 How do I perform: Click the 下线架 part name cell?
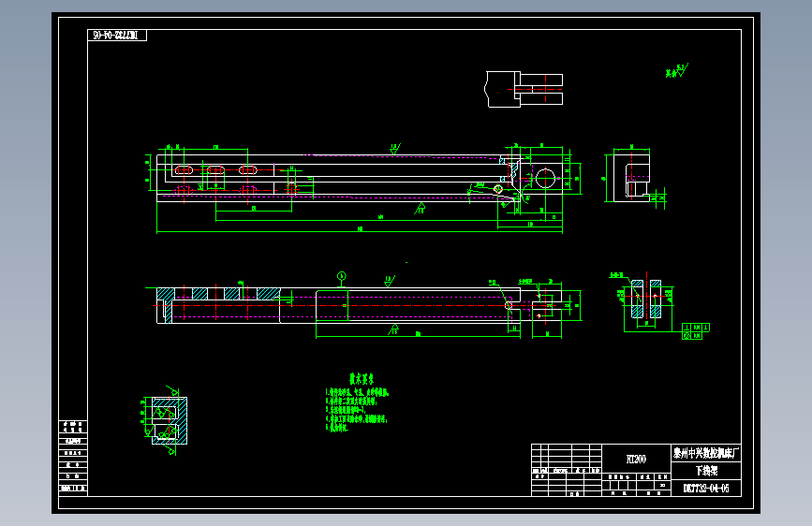pyautogui.click(x=706, y=471)
